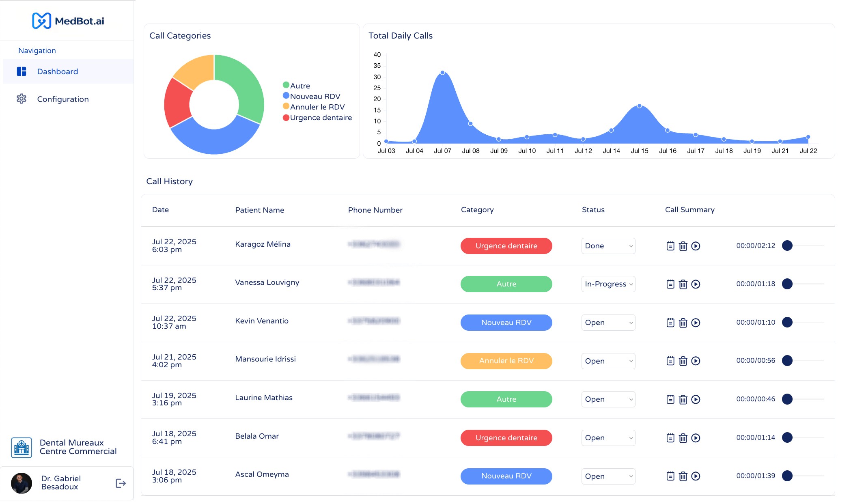This screenshot has height=504, width=851.
Task: Play Ascal Omeyma's call recording
Action: [696, 476]
